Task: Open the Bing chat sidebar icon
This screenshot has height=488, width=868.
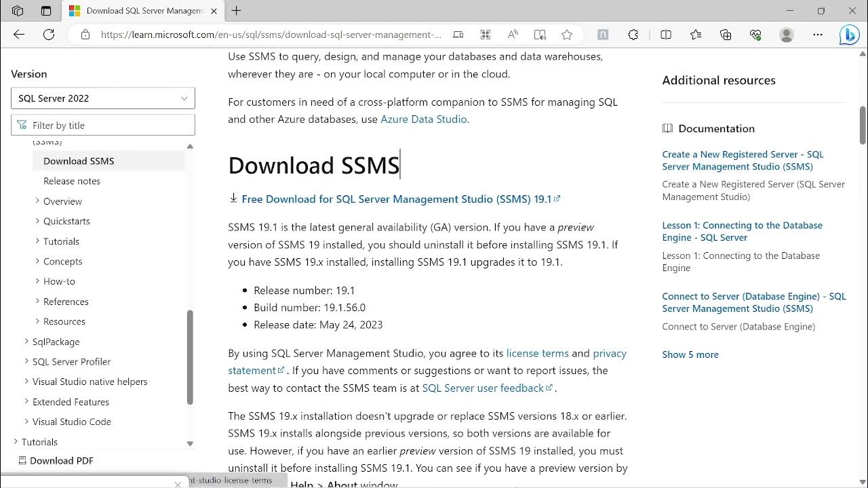Action: click(x=849, y=35)
